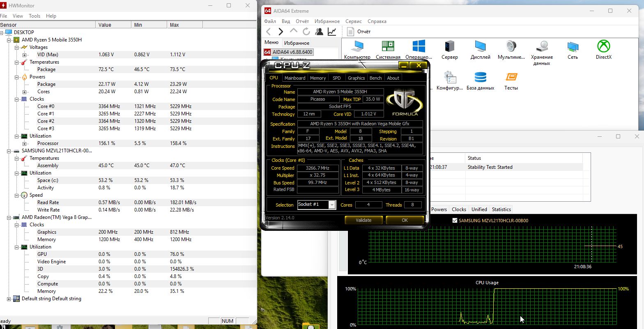644x329 pixels.
Task: Switch to the Statistics tab in stability test
Action: 501,209
